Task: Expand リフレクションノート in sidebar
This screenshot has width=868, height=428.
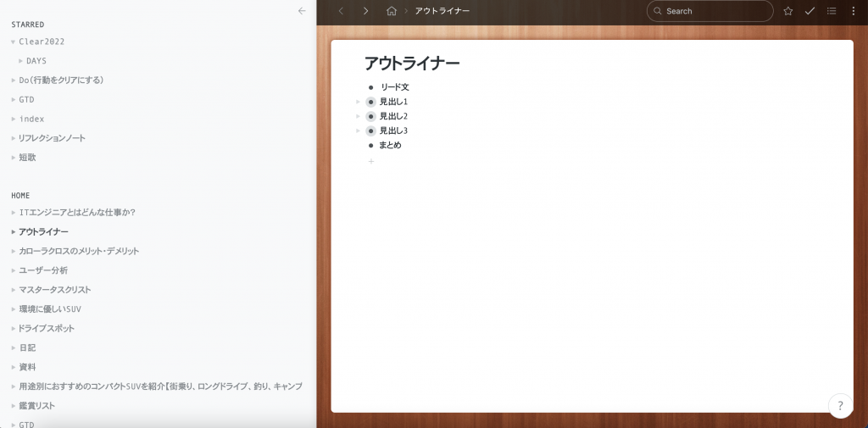Action: click(14, 138)
